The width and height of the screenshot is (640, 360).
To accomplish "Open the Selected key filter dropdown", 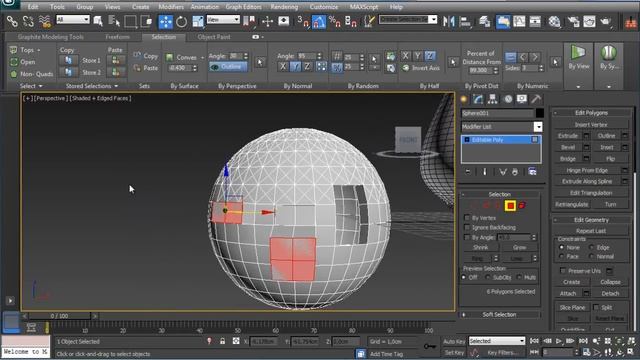I will coord(497,341).
